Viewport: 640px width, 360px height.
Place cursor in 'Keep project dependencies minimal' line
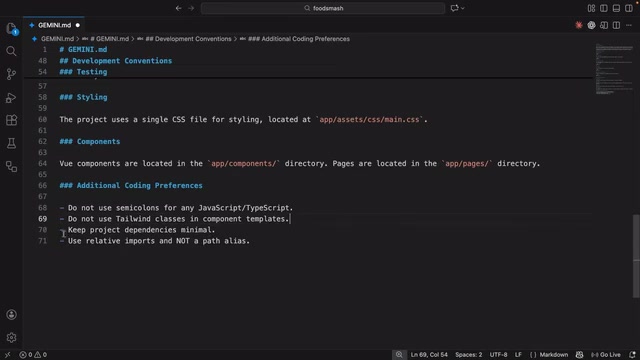coord(141,230)
